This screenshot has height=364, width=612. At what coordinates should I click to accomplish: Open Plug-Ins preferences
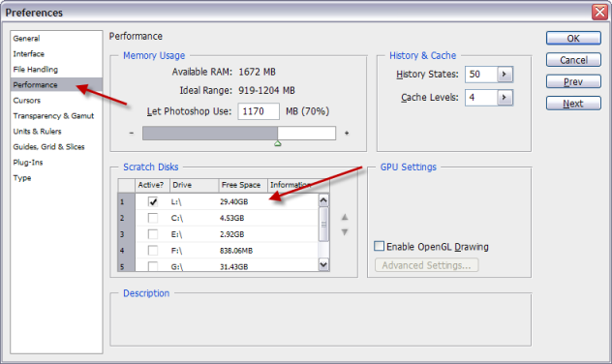click(x=28, y=163)
